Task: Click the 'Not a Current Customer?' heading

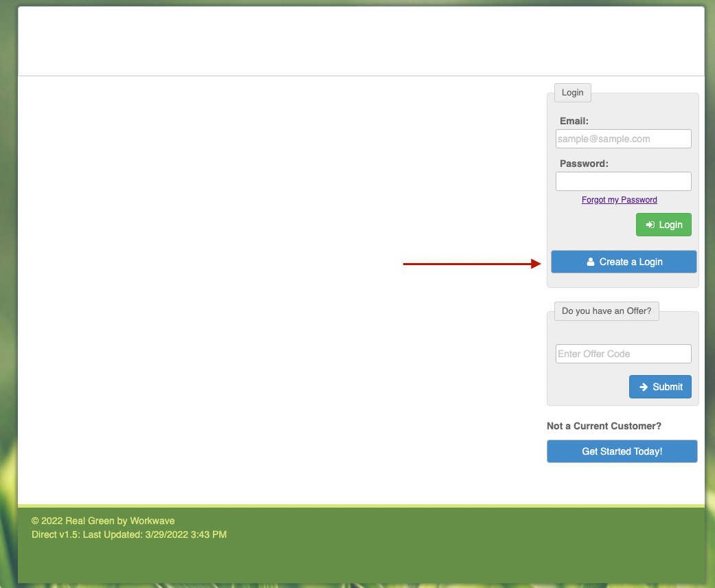Action: (x=604, y=426)
